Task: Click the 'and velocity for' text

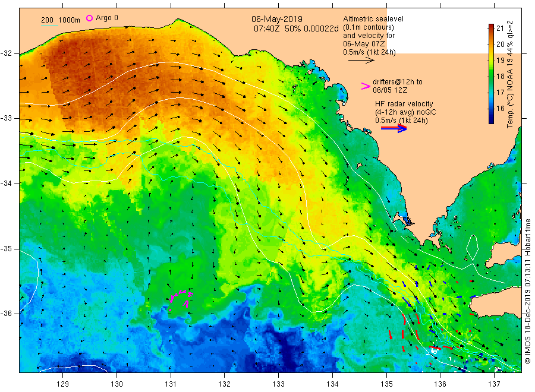Action: click(x=369, y=36)
